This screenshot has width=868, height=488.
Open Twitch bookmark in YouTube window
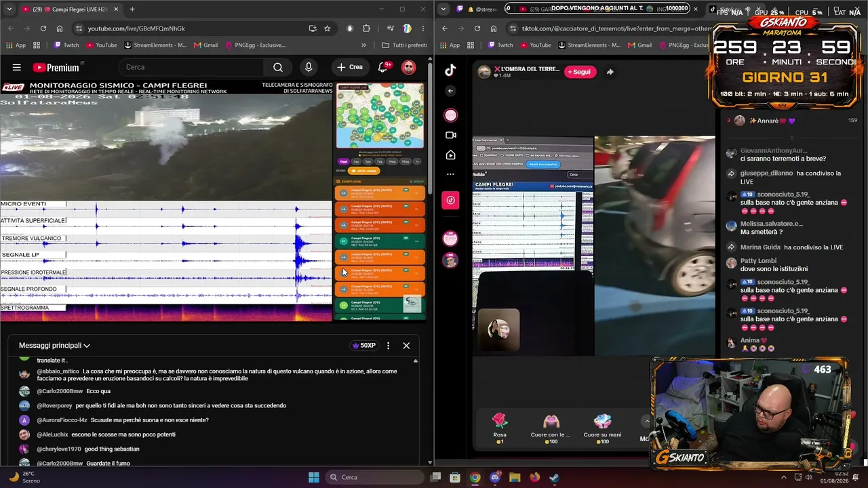pos(66,45)
